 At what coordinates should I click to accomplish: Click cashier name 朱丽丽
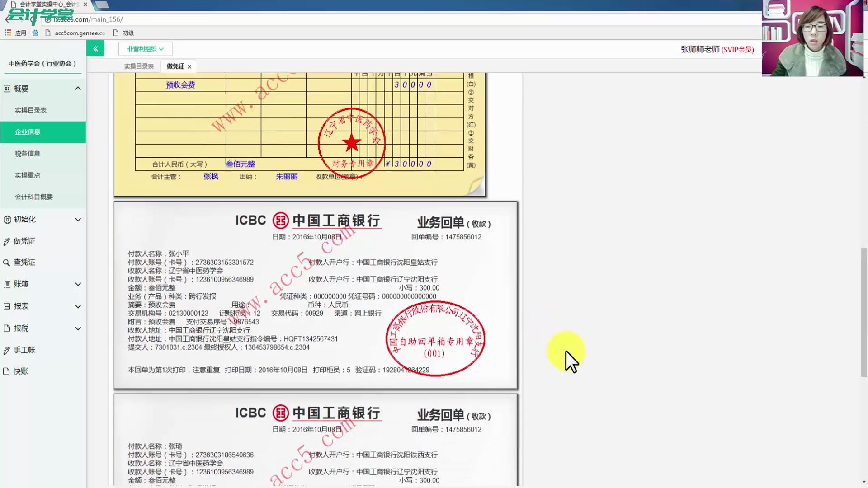coord(287,177)
